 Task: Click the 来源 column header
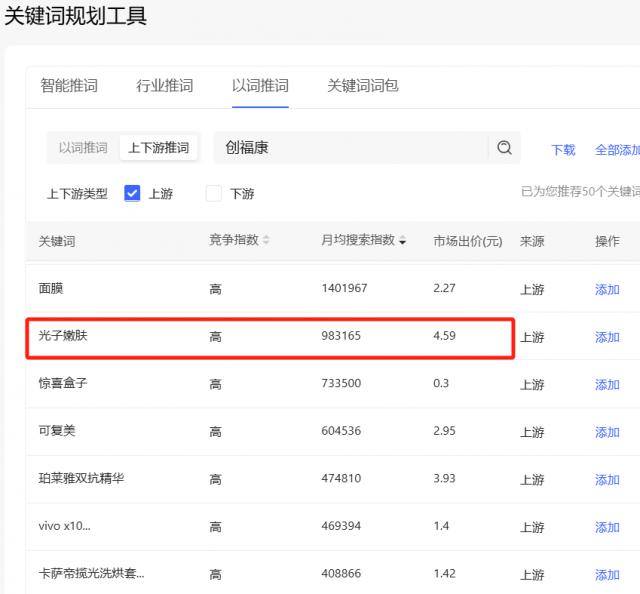(x=532, y=241)
